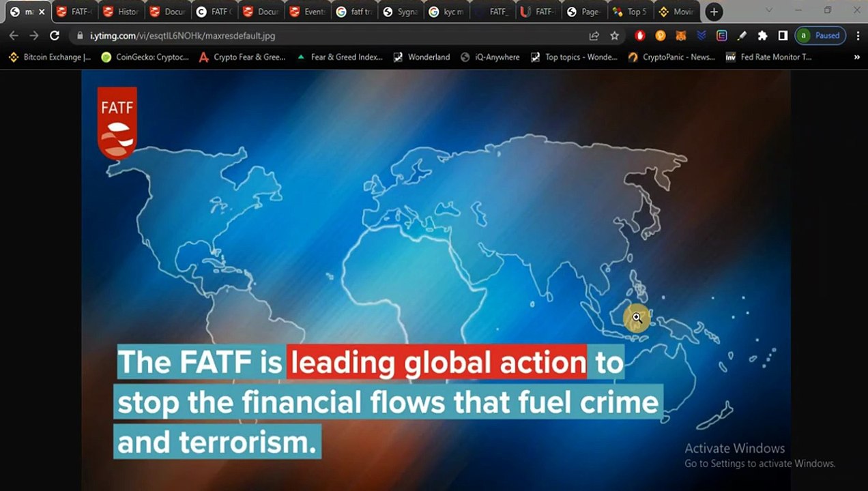868x491 pixels.
Task: Open the red ad-blocker extension
Action: (x=640, y=35)
